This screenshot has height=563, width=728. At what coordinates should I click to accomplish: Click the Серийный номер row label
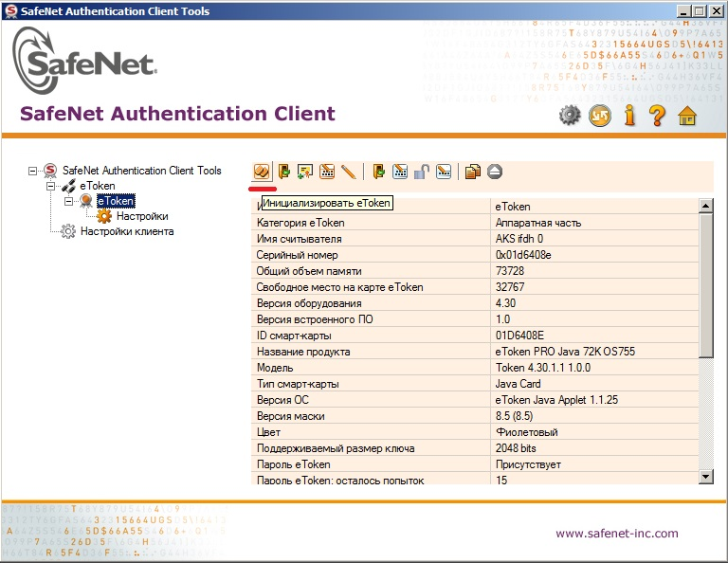[x=297, y=255]
